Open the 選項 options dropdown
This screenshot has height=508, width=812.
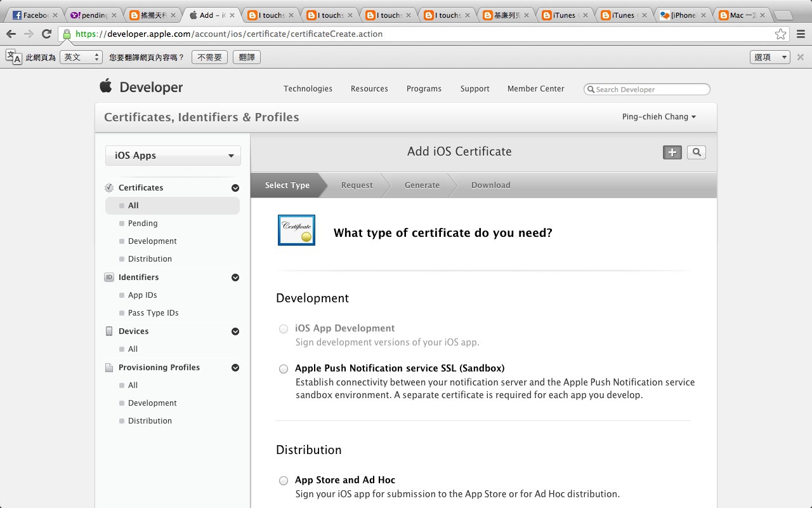pos(770,57)
